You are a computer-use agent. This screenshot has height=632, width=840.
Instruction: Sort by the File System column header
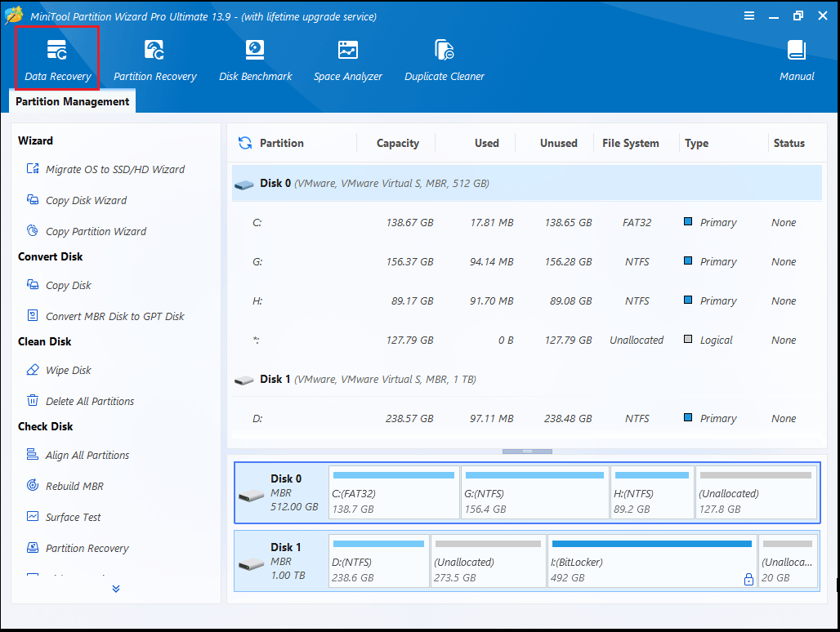631,143
